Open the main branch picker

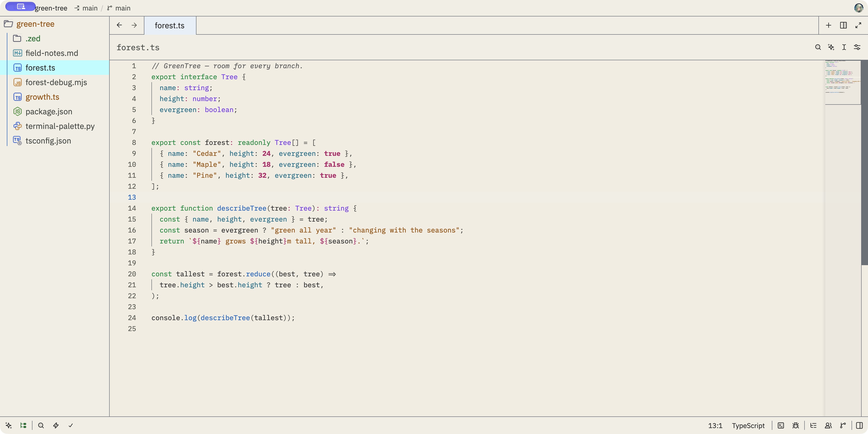tap(119, 8)
